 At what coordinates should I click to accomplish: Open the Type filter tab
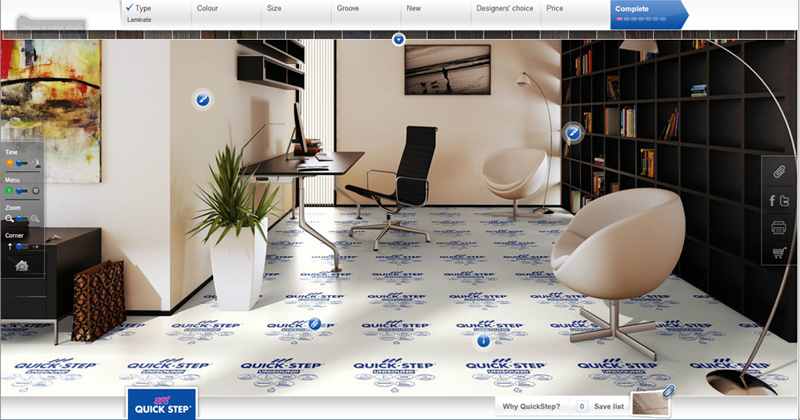pyautogui.click(x=156, y=14)
